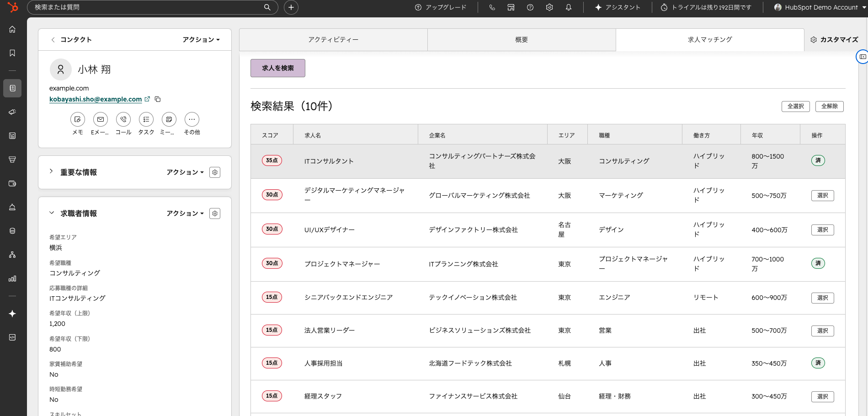The height and width of the screenshot is (416, 868).
Task: Go back to コンタクト list
Action: (x=71, y=40)
